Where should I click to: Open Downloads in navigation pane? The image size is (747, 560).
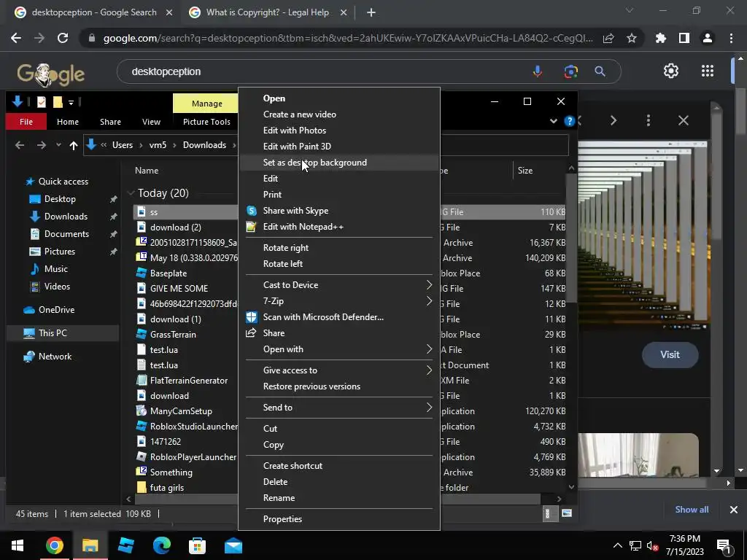click(65, 217)
